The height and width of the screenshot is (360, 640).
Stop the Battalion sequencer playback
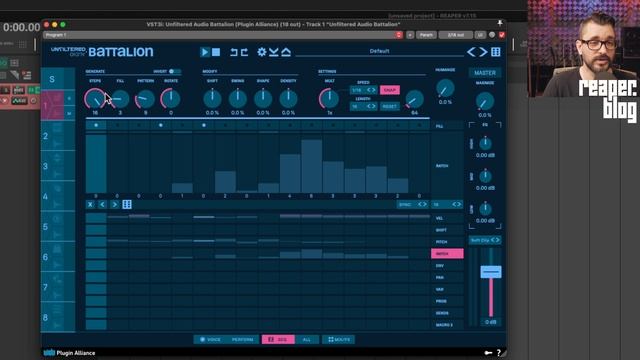(x=216, y=52)
